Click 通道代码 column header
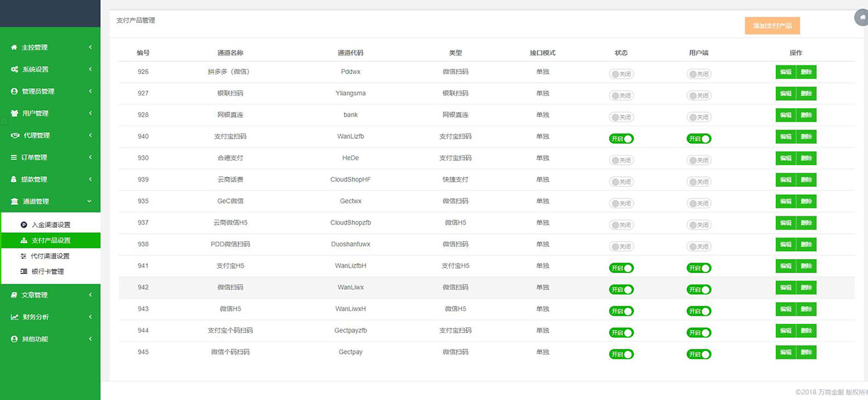868x400 pixels. 351,53
